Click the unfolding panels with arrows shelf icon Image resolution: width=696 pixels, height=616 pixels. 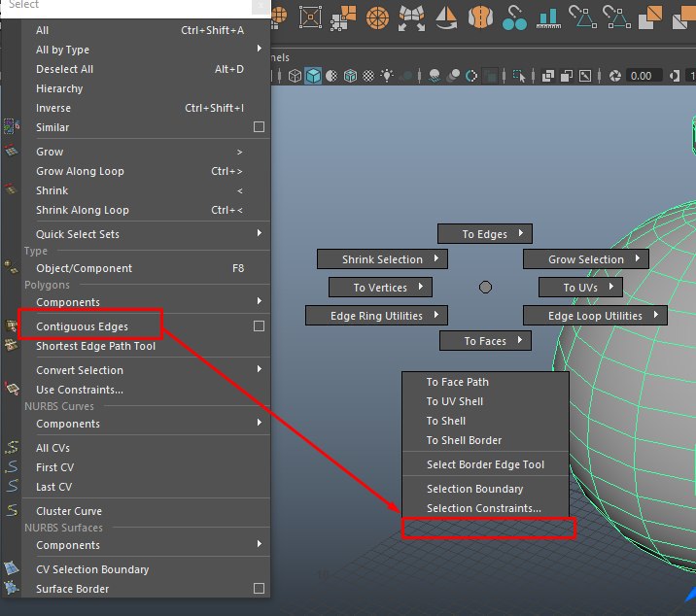pyautogui.click(x=411, y=18)
